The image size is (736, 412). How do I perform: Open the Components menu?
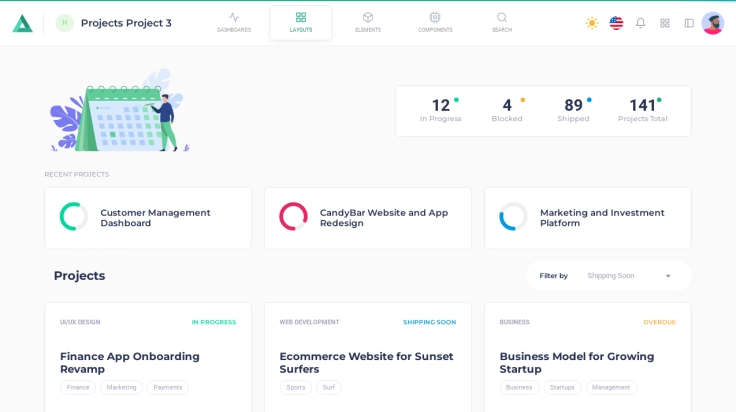tap(435, 22)
